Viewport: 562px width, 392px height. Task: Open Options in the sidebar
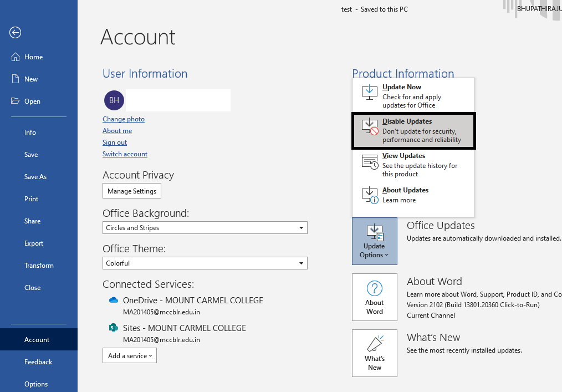click(39, 384)
